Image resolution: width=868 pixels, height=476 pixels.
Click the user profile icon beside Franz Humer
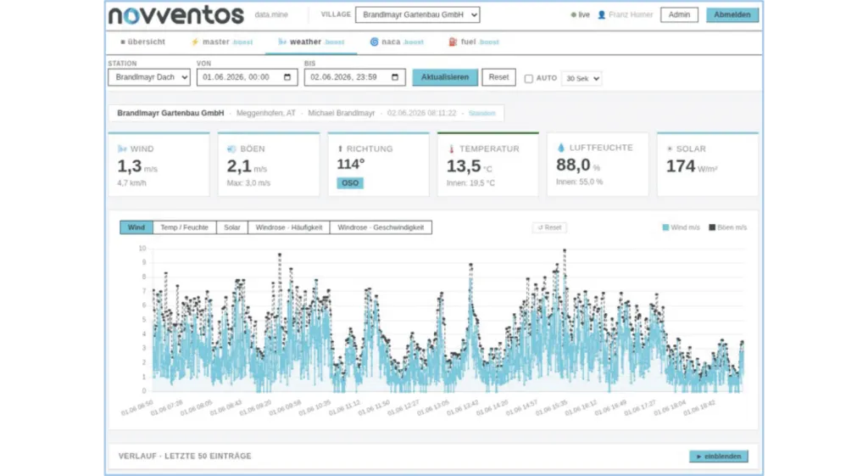tap(601, 15)
